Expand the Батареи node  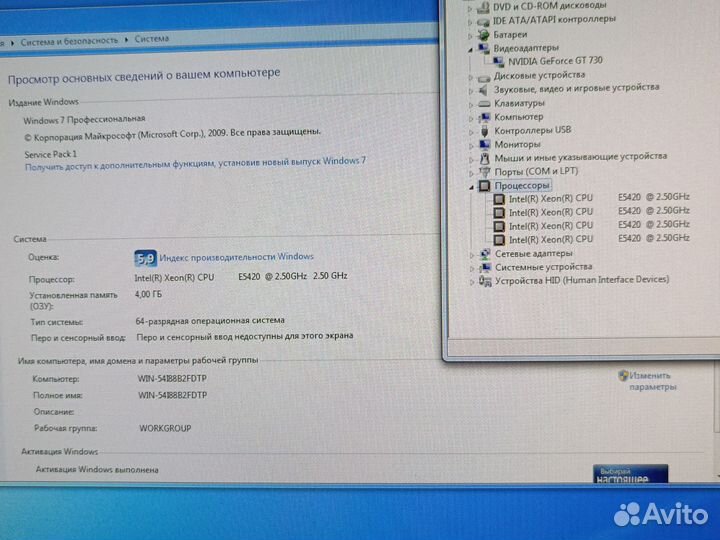(470, 36)
